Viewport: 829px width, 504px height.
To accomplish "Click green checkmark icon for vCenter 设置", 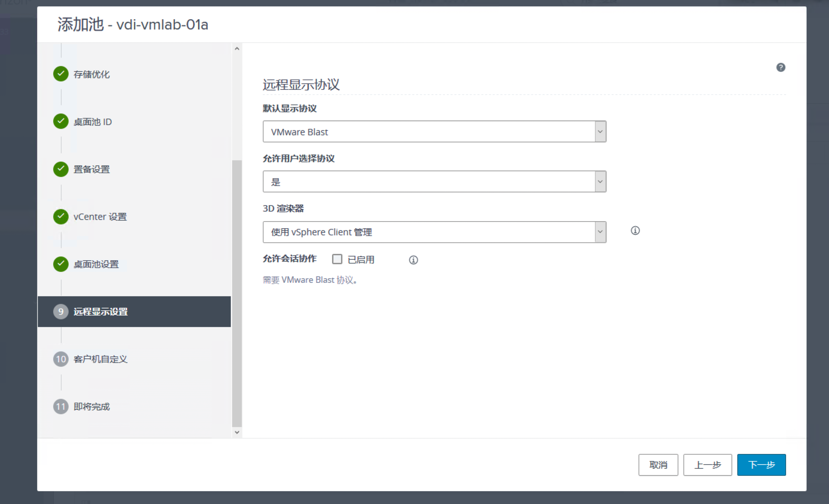I will point(61,217).
